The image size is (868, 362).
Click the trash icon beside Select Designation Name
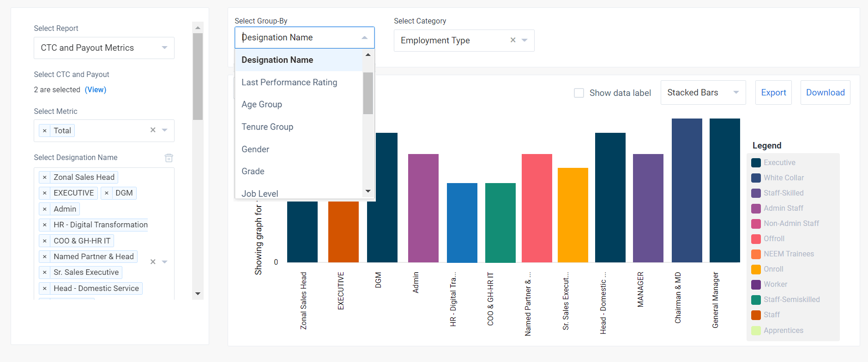[x=169, y=158]
